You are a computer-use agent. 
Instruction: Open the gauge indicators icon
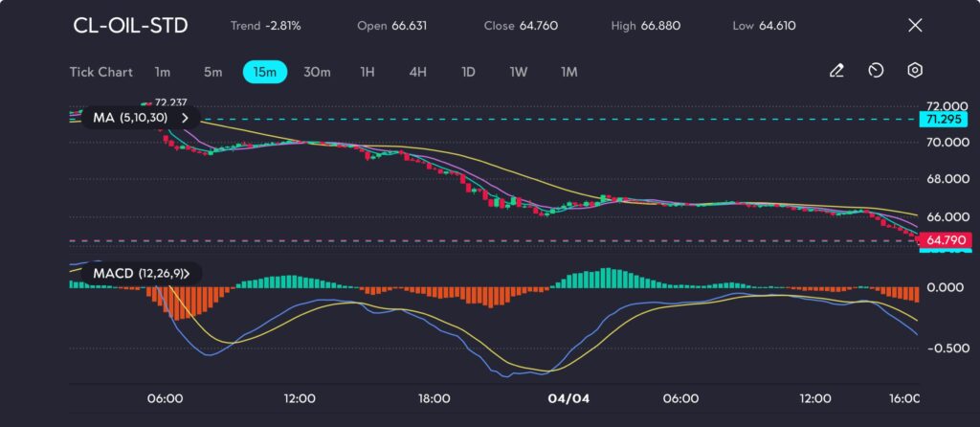pyautogui.click(x=876, y=71)
